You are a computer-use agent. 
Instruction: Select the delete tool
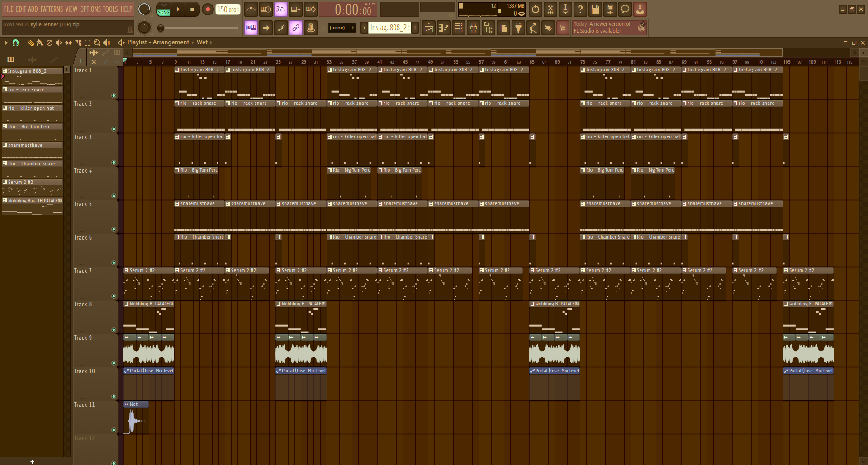49,42
